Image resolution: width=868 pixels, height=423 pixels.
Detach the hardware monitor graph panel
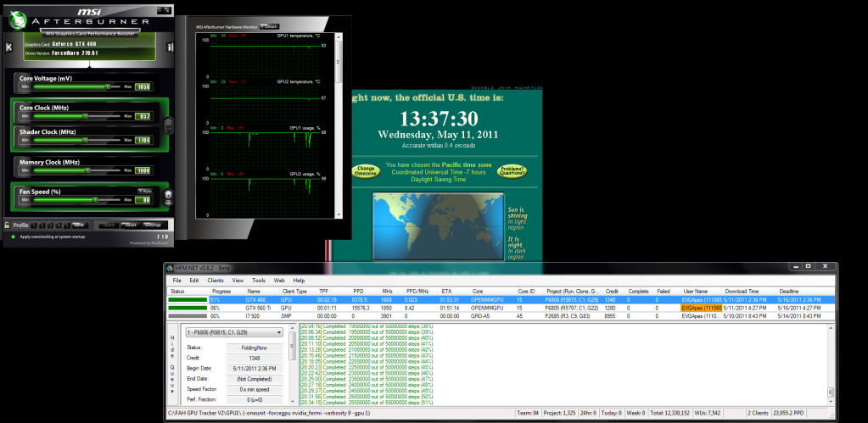click(270, 27)
